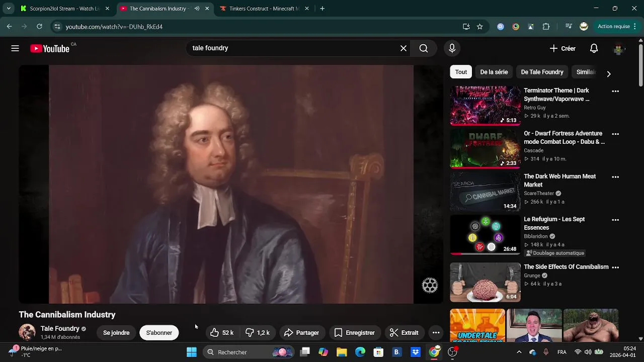Click the browser address bar URL
This screenshot has height=362, width=644.
[114, 27]
